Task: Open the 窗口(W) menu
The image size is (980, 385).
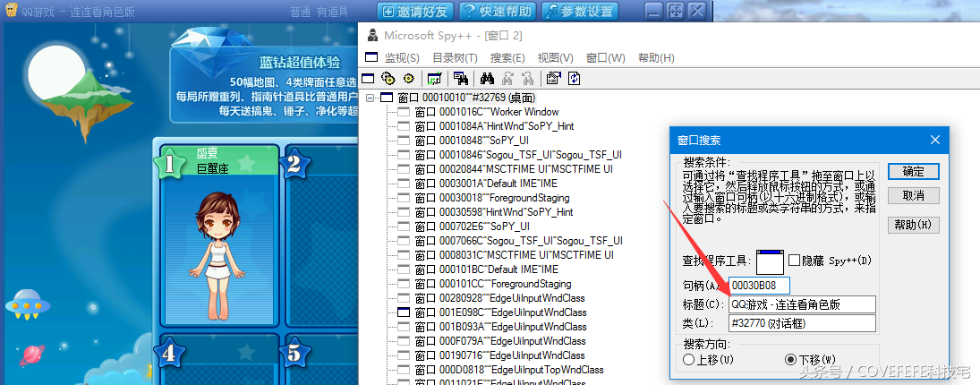Action: coord(606,58)
